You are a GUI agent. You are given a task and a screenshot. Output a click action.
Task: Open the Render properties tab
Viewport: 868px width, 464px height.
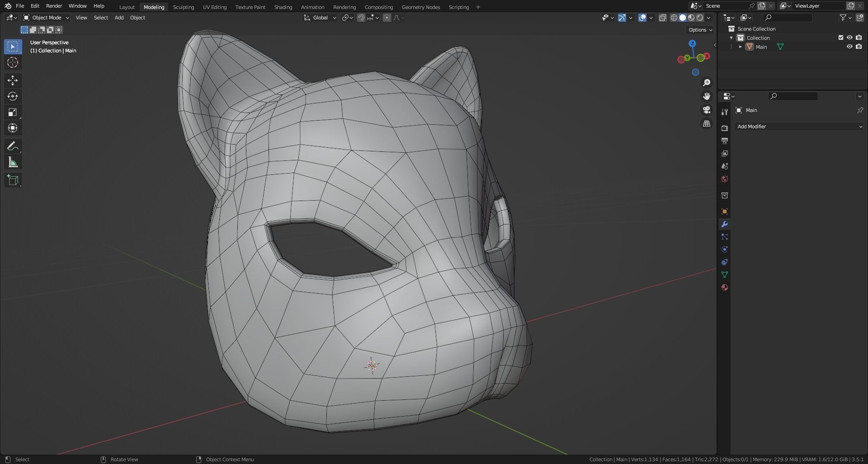coord(725,128)
